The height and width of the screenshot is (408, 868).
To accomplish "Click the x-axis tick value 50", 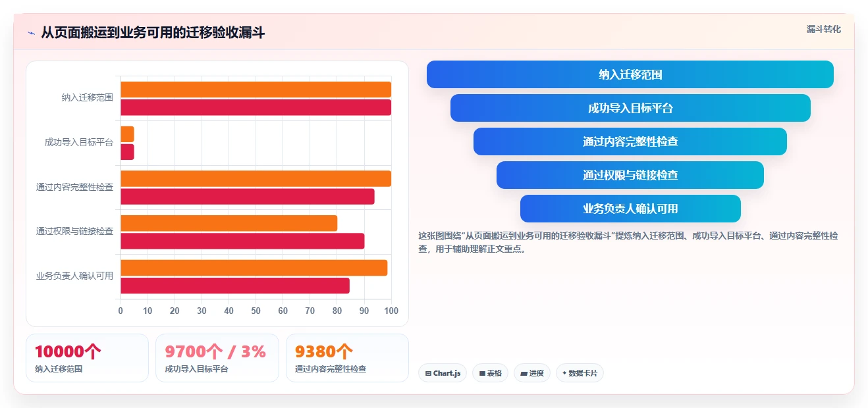I will tap(256, 311).
